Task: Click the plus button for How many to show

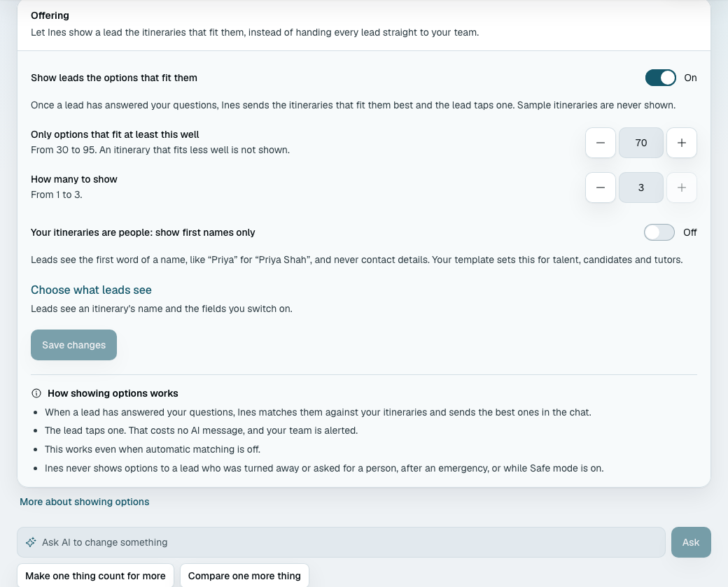Action: (x=682, y=188)
